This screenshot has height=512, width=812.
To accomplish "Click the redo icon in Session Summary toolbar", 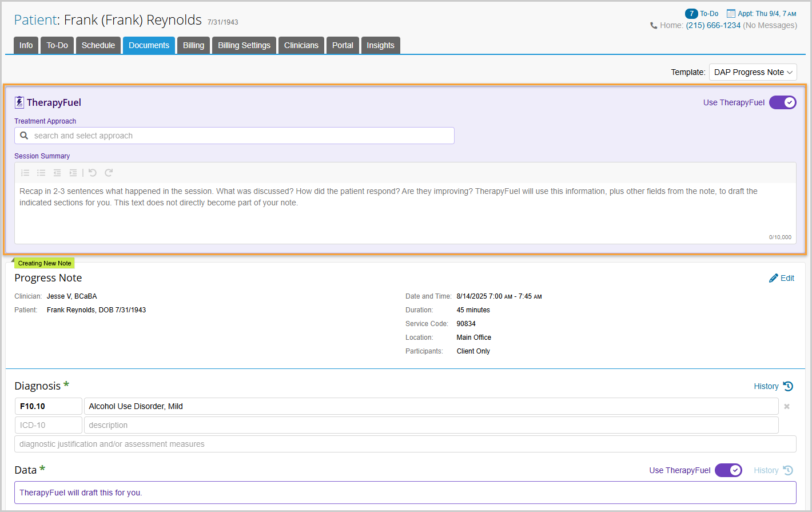I will pos(109,173).
